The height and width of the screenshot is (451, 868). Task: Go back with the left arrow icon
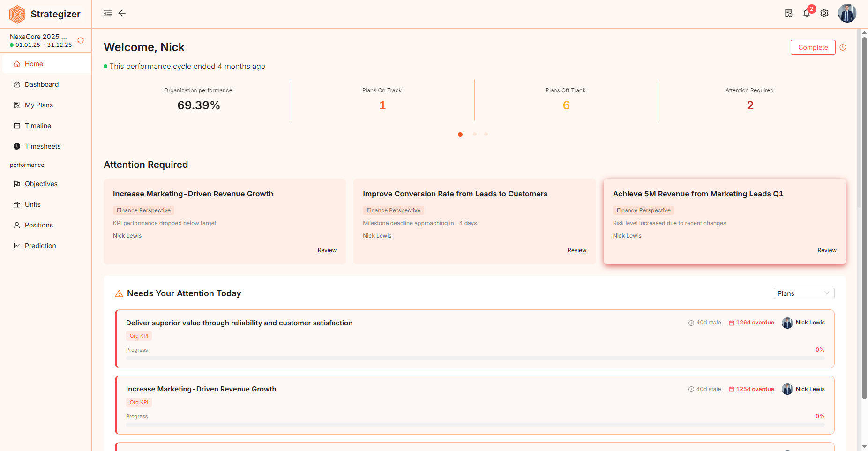(x=122, y=13)
